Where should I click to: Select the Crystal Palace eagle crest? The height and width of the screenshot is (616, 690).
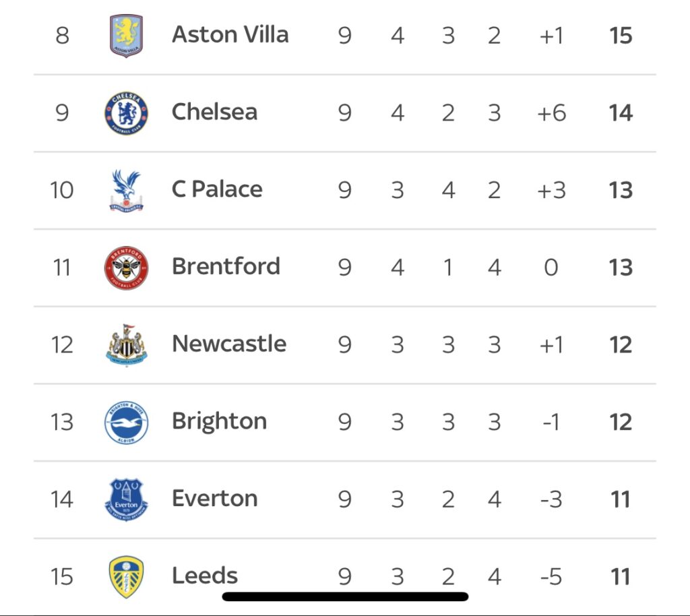point(127,190)
